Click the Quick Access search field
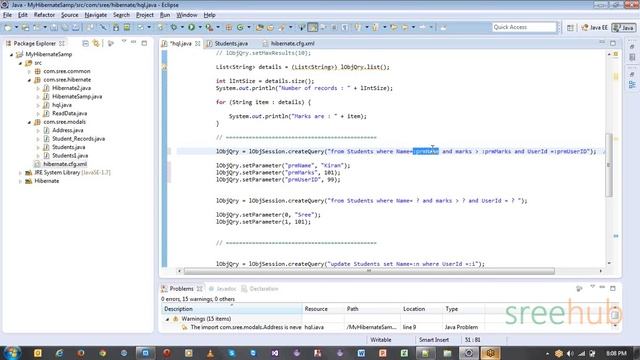 [524, 27]
